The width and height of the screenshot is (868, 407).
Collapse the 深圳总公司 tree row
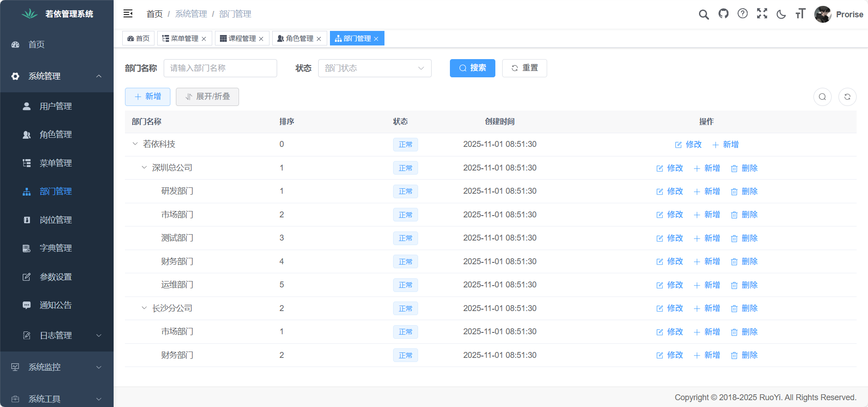pyautogui.click(x=144, y=168)
